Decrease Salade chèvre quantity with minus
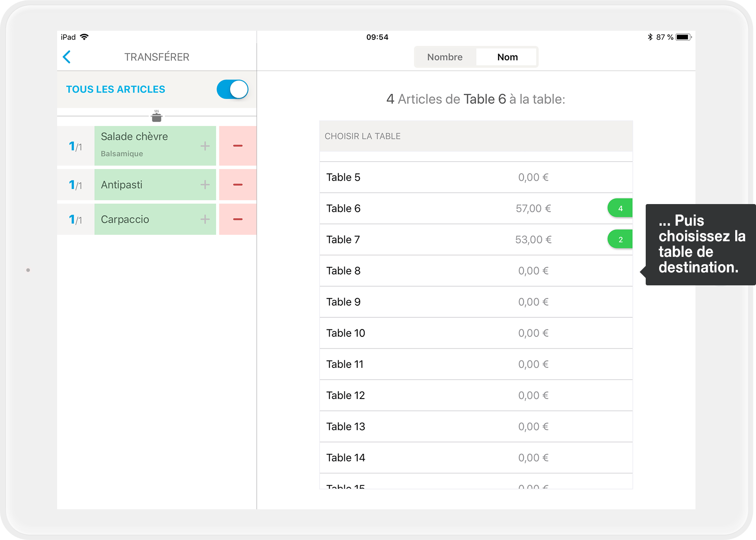 coord(238,146)
